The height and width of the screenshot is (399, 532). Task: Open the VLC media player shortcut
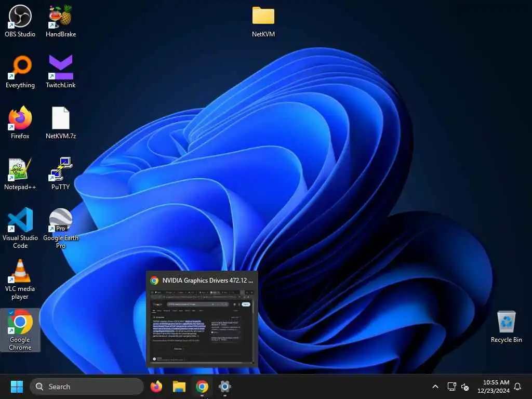(20, 279)
